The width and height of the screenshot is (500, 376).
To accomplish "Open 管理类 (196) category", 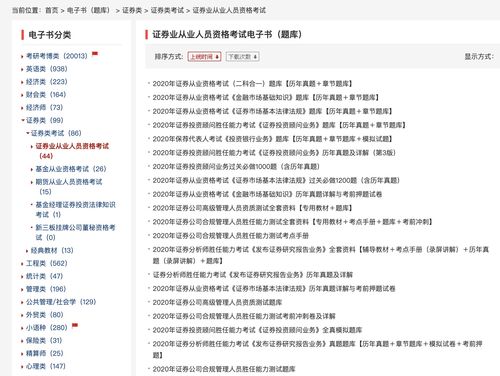I will 46,289.
